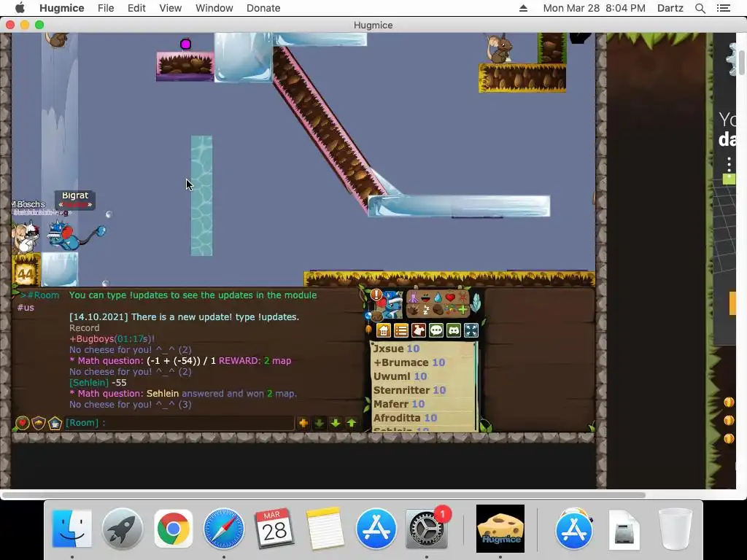Click the Hugmice cheese Dock icon
The width and height of the screenshot is (747, 560).
coord(500,529)
